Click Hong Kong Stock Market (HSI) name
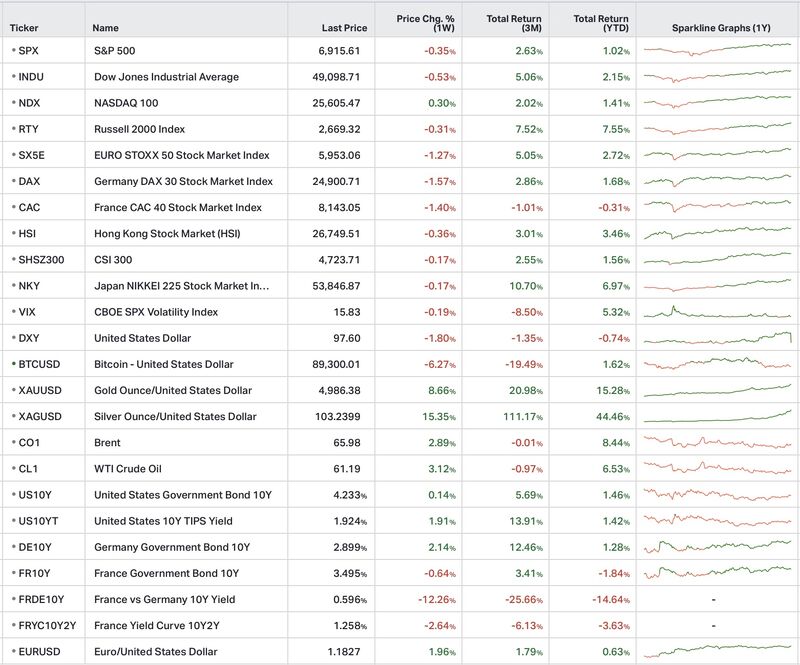800x665 pixels. click(167, 233)
